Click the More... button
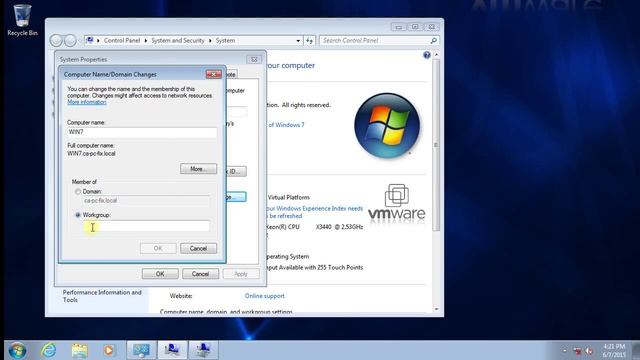640x360 pixels. [x=198, y=169]
